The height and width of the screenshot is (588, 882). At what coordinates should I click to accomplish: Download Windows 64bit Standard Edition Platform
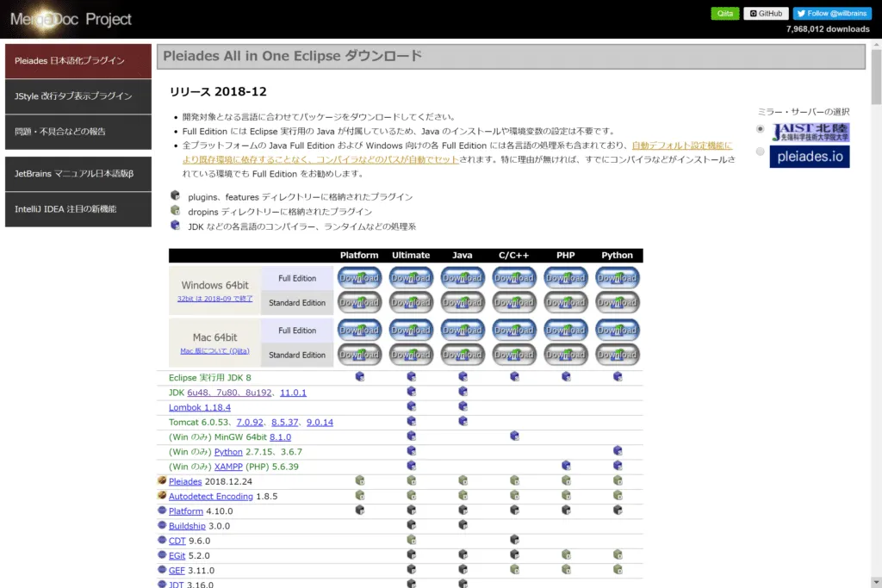click(x=359, y=302)
